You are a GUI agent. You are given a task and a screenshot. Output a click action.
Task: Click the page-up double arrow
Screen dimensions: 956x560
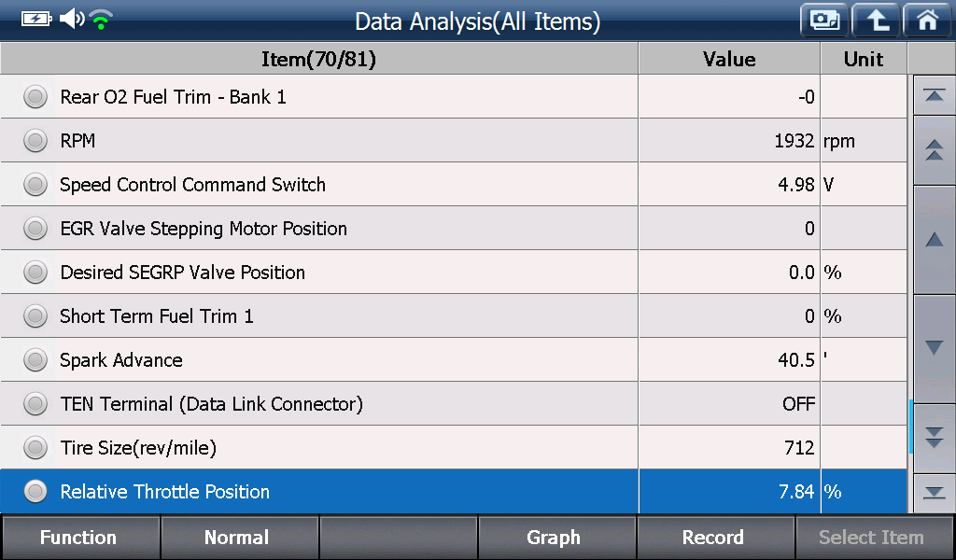tap(934, 150)
